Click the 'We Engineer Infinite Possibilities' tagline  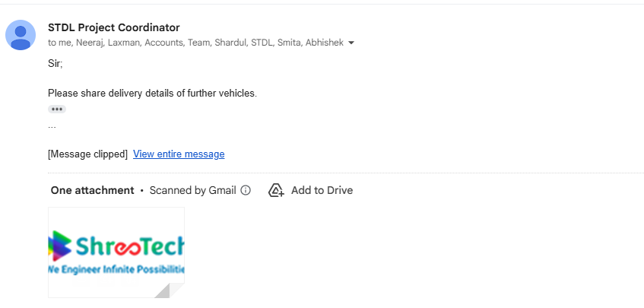pos(116,270)
